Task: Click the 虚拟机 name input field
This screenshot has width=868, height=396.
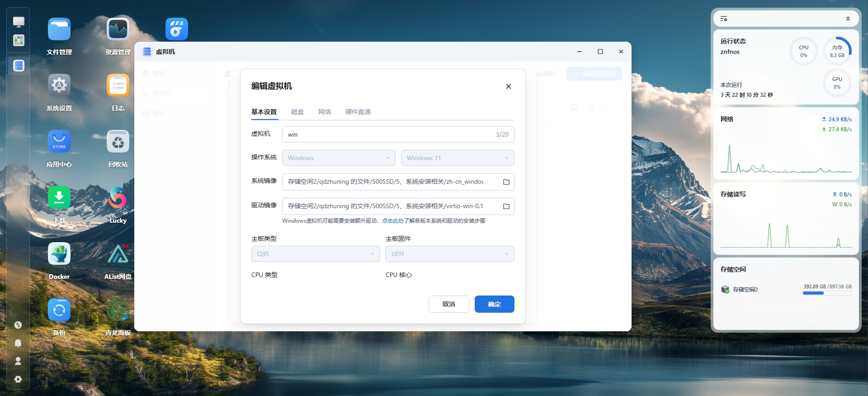Action: coord(389,134)
